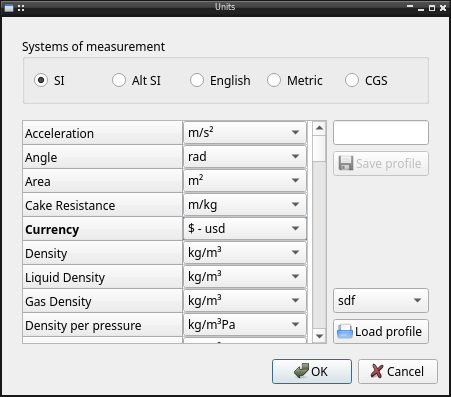
Task: Select the Cake Resistance row label
Action: click(x=102, y=205)
